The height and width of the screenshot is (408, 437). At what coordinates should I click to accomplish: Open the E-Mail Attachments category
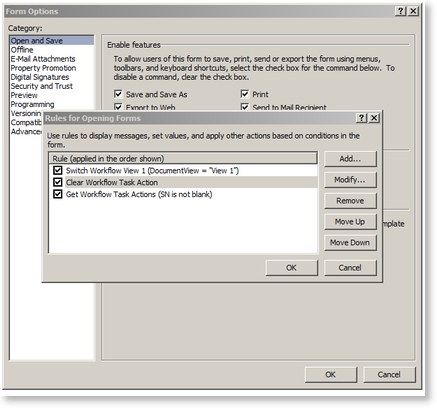pos(43,59)
